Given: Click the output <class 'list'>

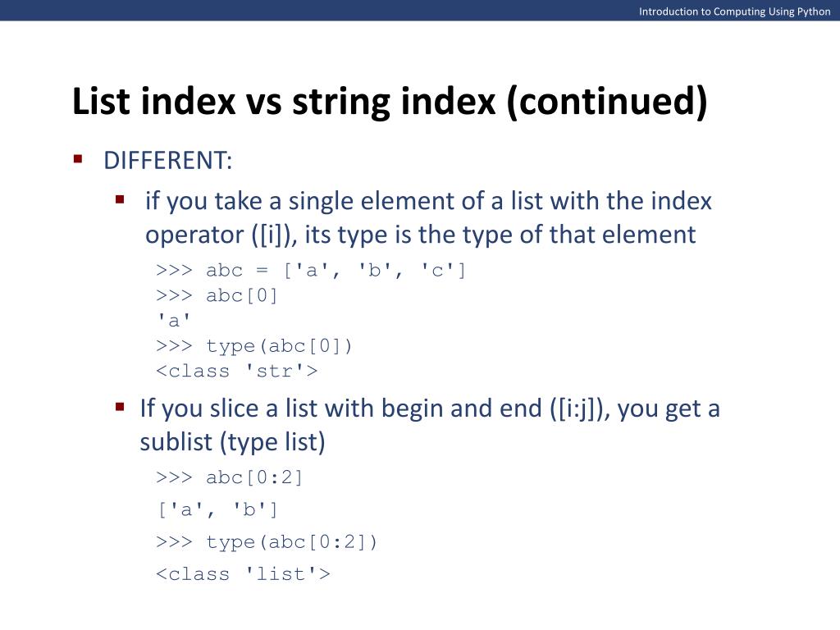Looking at the screenshot, I should coord(243,574).
